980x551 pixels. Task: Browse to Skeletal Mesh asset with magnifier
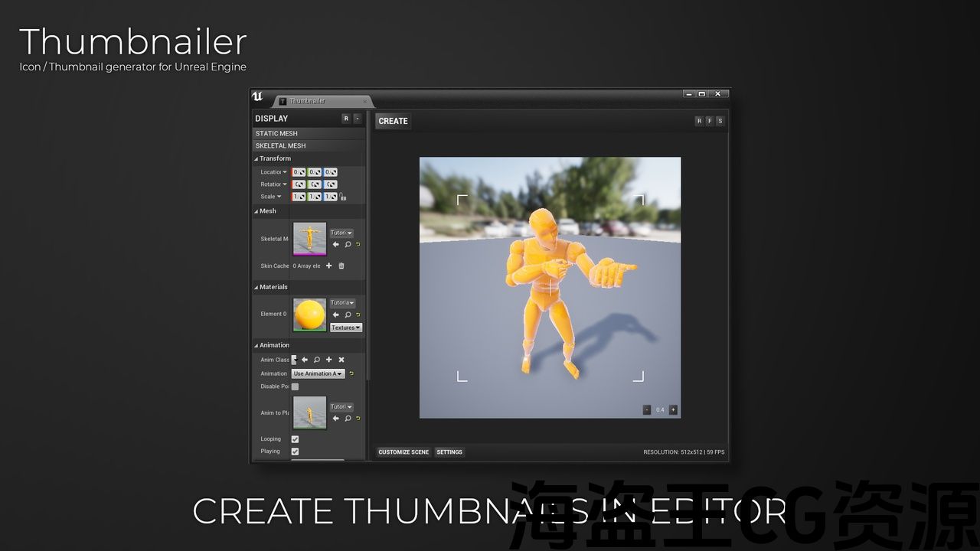click(348, 245)
